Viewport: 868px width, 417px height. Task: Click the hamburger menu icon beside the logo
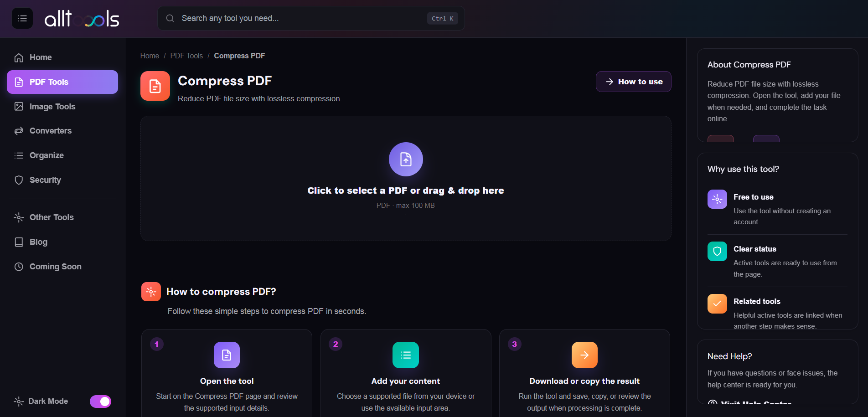click(x=22, y=18)
